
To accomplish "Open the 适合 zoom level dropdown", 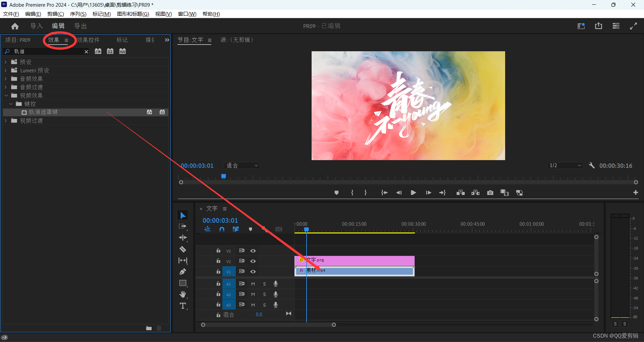I will coord(242,165).
